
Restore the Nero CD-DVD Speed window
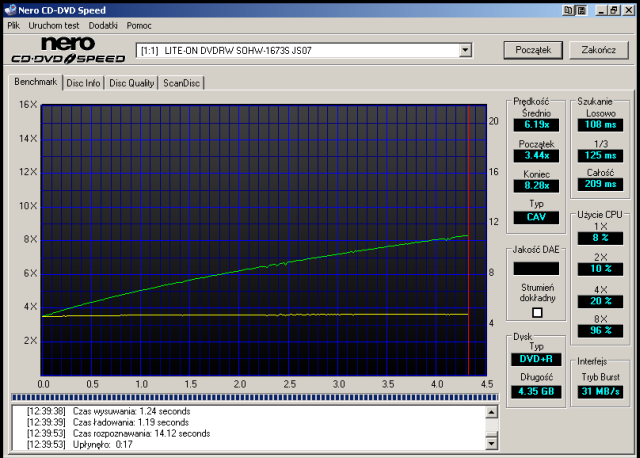(x=614, y=10)
